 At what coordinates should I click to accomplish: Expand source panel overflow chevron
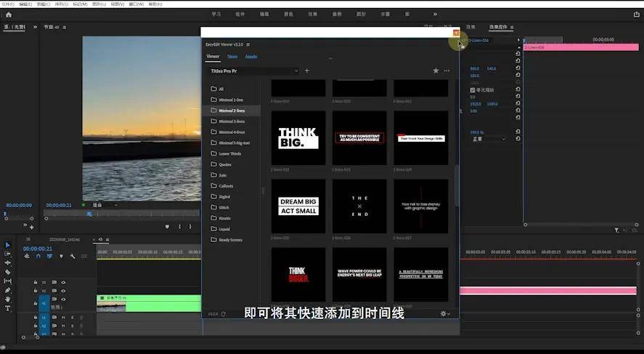(35, 27)
